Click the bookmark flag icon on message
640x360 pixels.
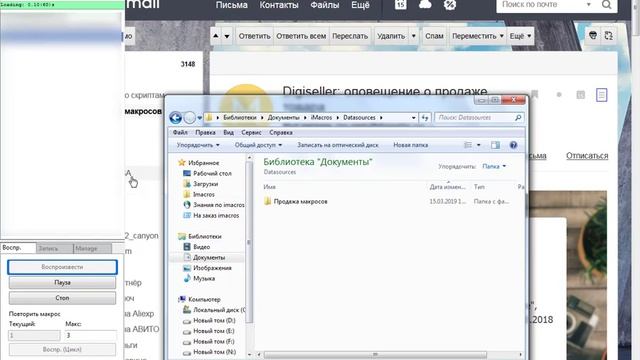tap(534, 95)
